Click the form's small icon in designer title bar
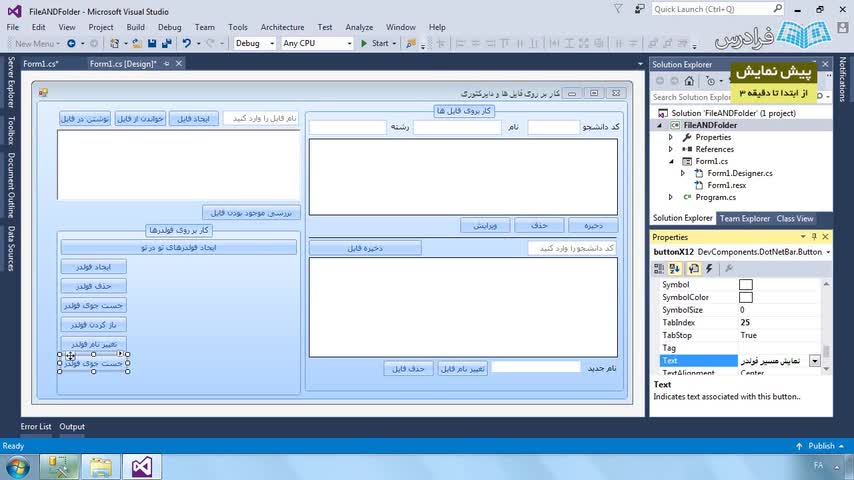This screenshot has height=480, width=854. [x=44, y=93]
